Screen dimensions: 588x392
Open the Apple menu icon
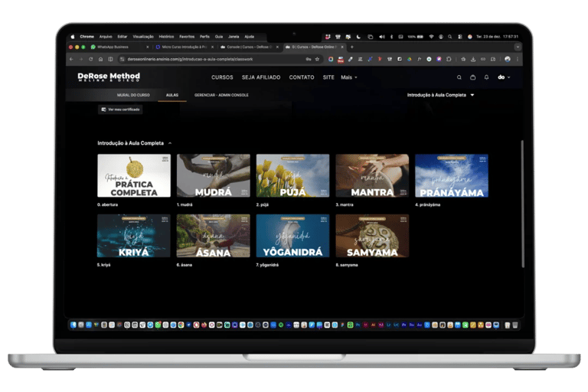pyautogui.click(x=73, y=37)
